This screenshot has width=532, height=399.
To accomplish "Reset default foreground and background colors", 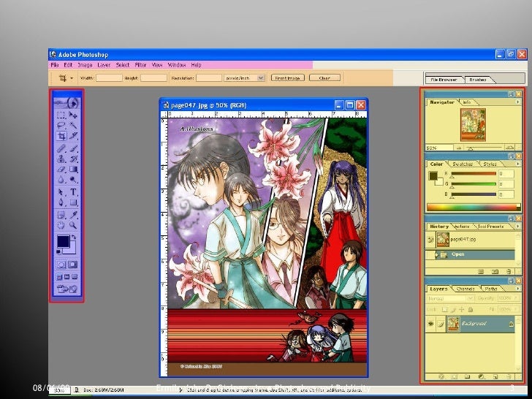I will 58,252.
